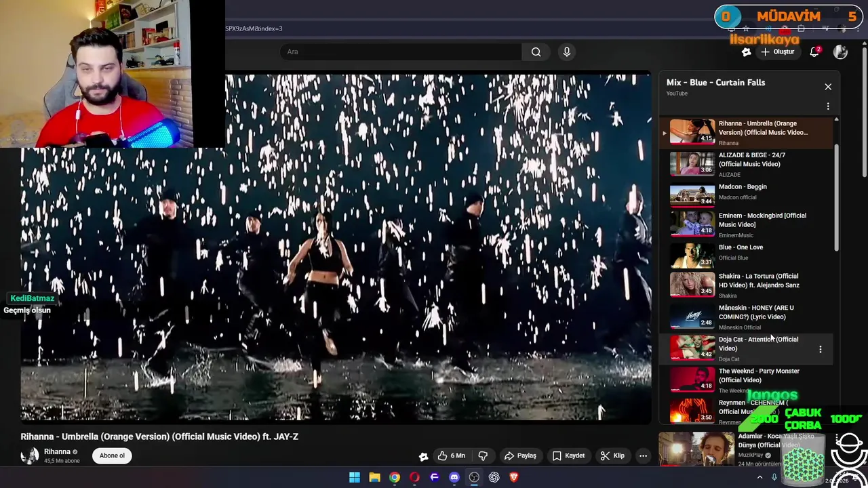Open the purple F app on taskbar
Viewport: 868px width, 488px height.
click(x=435, y=477)
